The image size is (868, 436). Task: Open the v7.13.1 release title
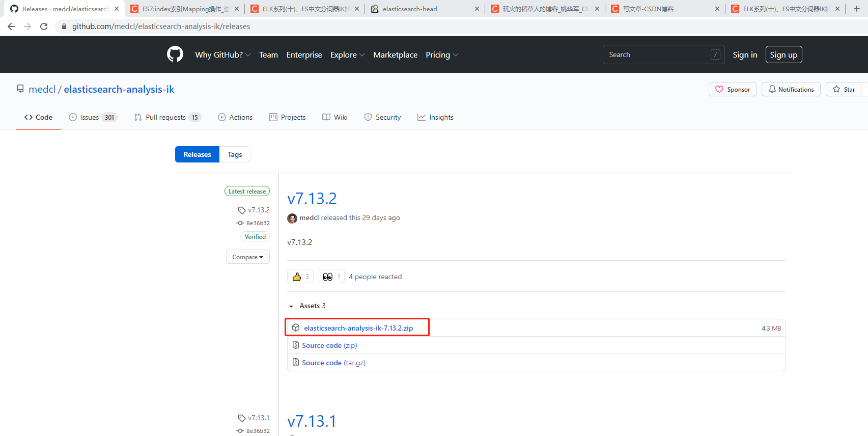click(x=312, y=422)
